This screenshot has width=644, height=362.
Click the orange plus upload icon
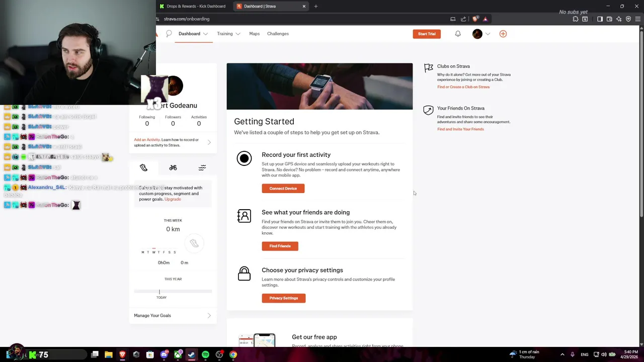[x=503, y=34]
